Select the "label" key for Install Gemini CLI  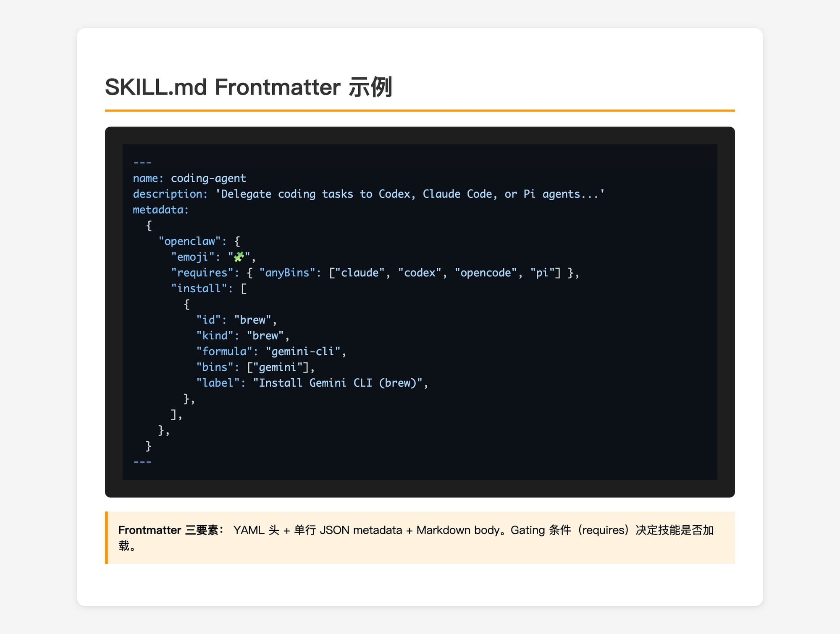pyautogui.click(x=218, y=383)
